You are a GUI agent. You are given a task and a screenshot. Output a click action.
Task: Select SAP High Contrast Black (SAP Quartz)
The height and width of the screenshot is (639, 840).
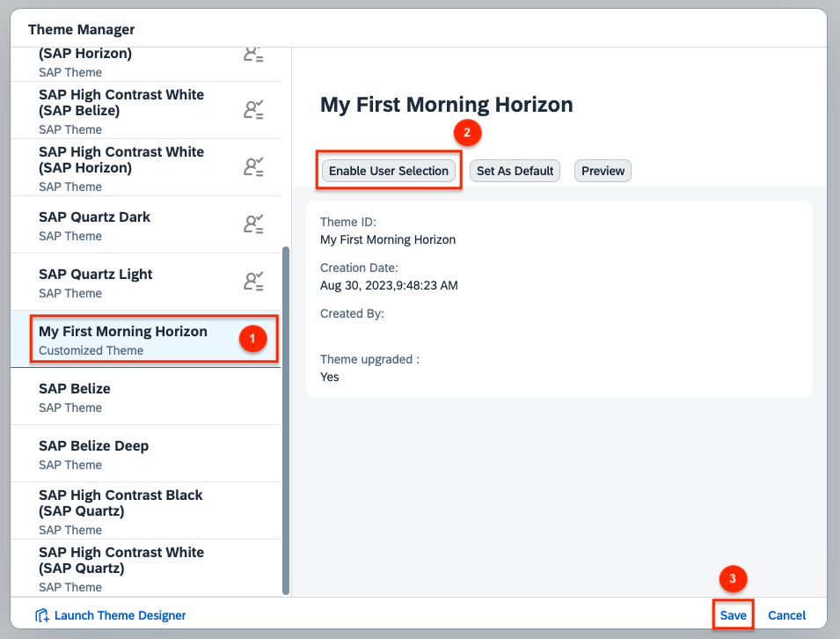[146, 510]
